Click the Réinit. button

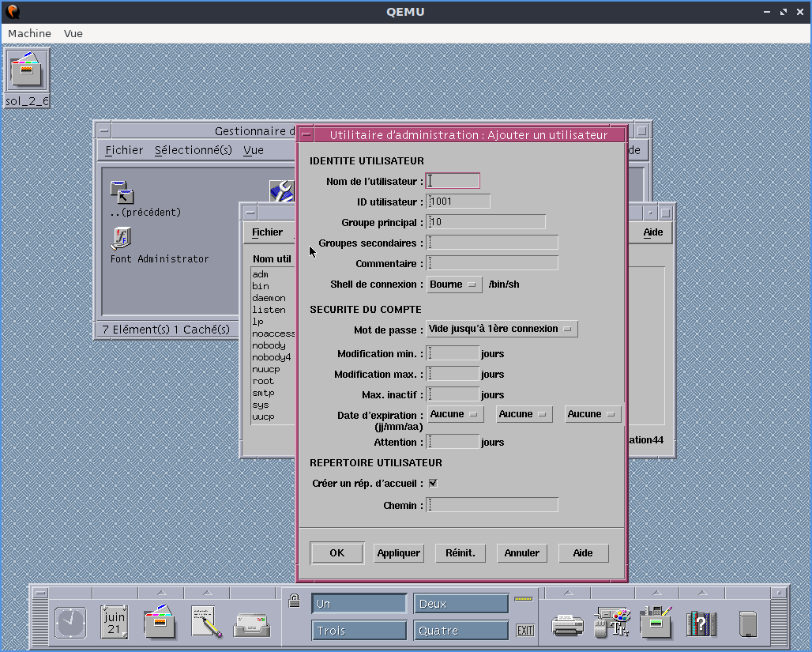click(461, 553)
